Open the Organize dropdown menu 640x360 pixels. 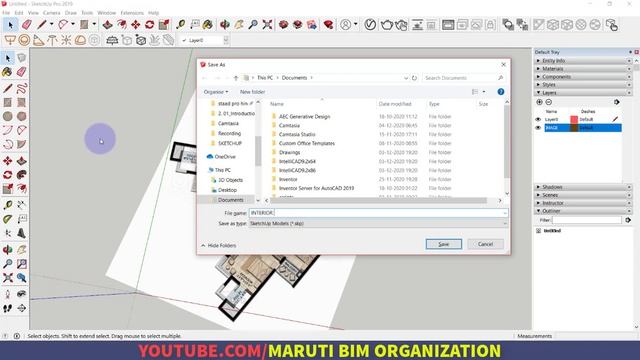216,92
